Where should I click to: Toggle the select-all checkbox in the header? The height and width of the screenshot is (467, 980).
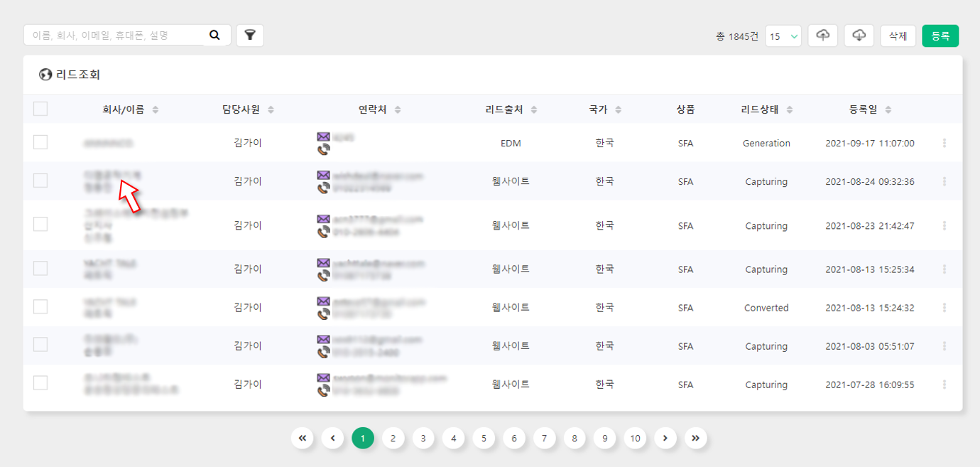click(x=40, y=109)
